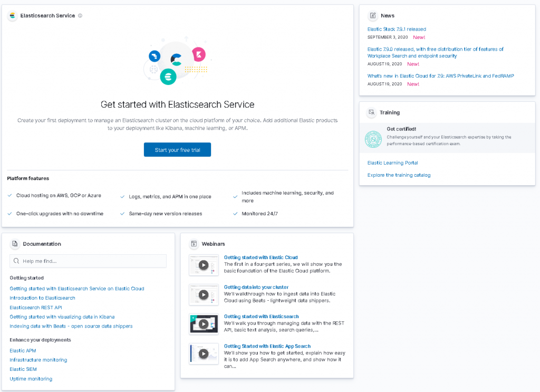Open Elasticsearch REST API doc link
Image resolution: width=540 pixels, height=392 pixels.
(x=36, y=307)
